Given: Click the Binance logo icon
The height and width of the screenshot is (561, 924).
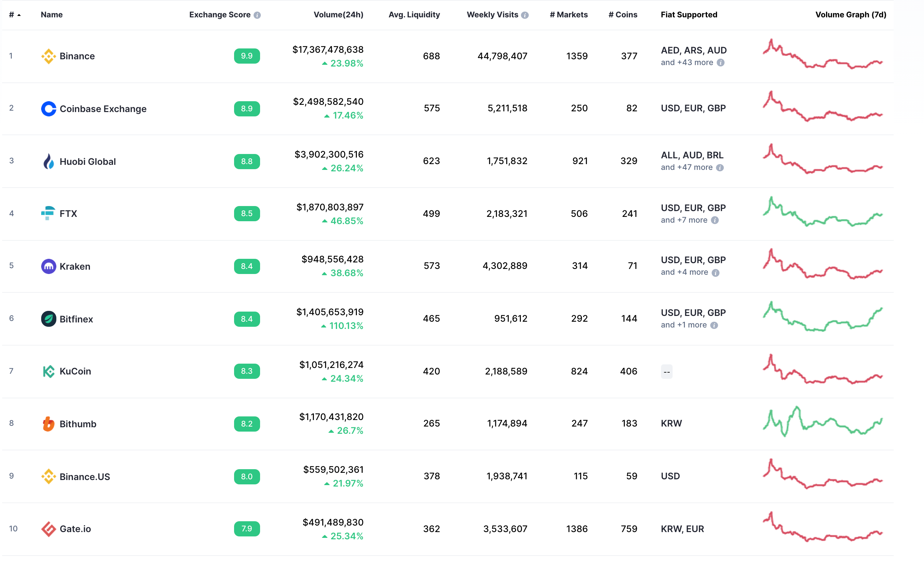Looking at the screenshot, I should coord(48,56).
